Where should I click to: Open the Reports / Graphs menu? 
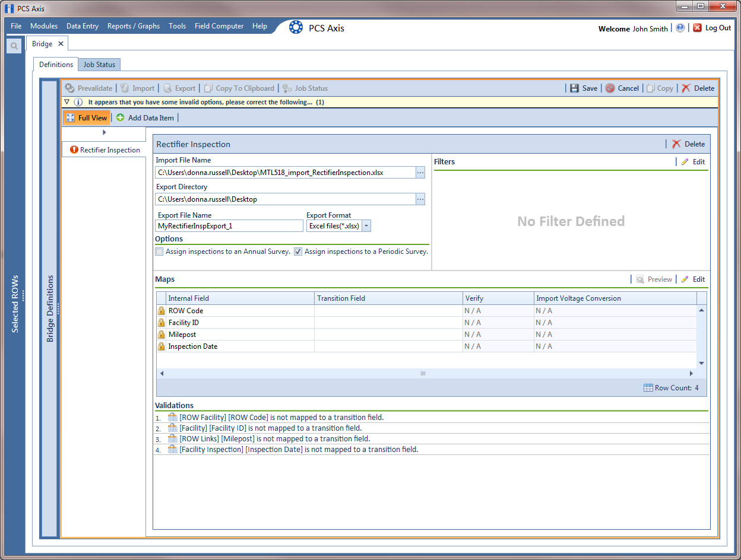(x=134, y=26)
